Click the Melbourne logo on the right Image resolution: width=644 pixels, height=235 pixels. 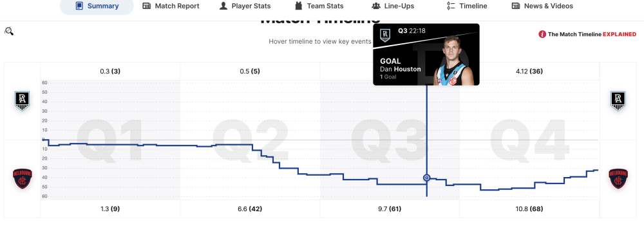pos(618,179)
